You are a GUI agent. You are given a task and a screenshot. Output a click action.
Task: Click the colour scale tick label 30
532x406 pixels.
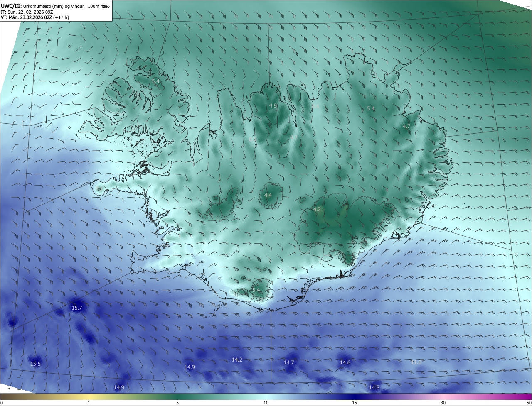tap(443, 403)
